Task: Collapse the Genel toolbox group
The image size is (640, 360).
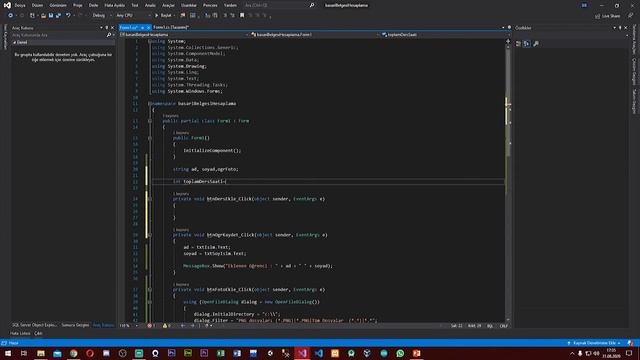Action: (14, 42)
